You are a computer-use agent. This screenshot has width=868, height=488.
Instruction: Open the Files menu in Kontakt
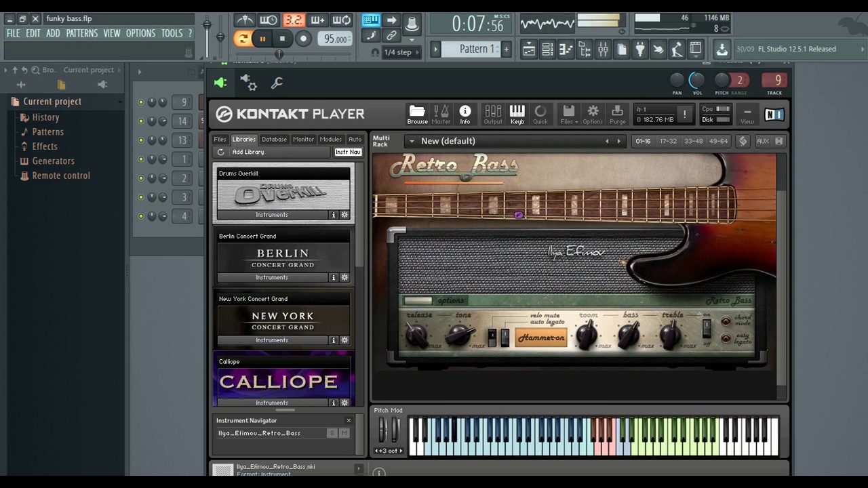pyautogui.click(x=569, y=114)
